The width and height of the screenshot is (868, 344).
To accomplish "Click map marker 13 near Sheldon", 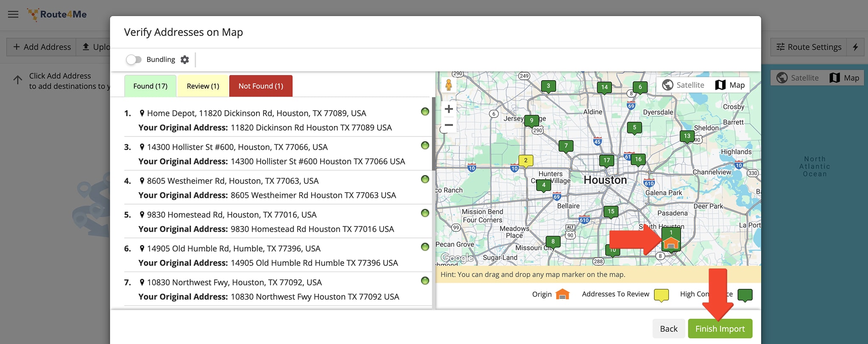I will tap(687, 137).
